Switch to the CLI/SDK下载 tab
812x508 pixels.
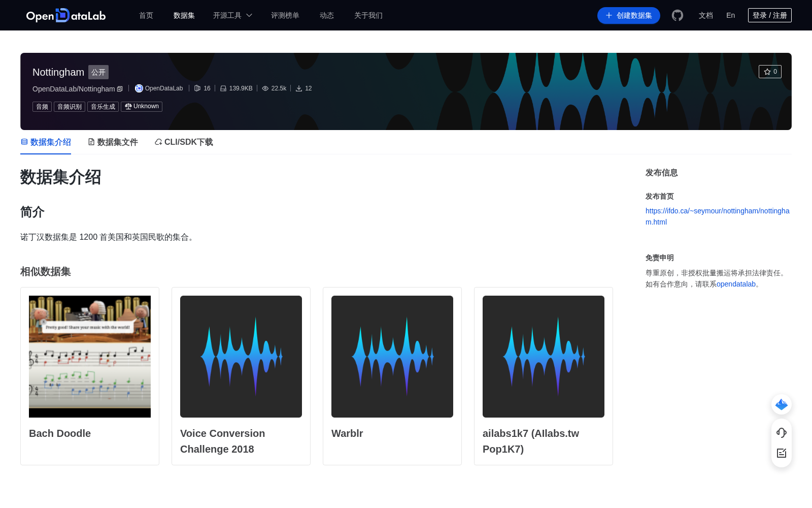[x=184, y=142]
